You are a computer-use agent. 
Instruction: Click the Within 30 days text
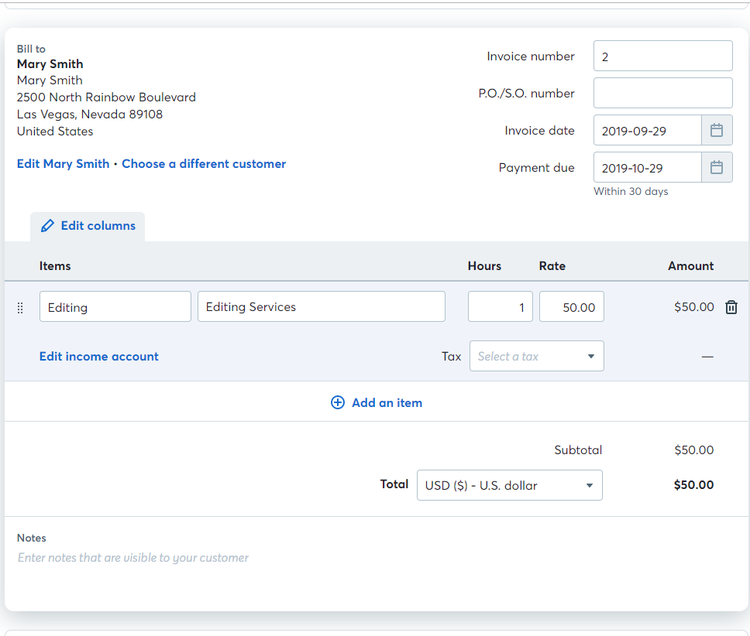[x=631, y=191]
